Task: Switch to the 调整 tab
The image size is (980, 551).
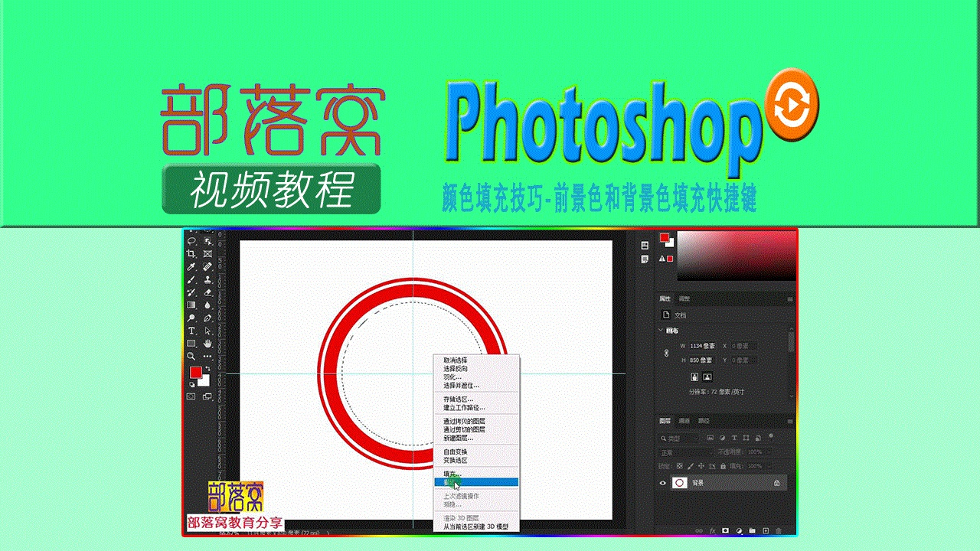Action: [x=684, y=298]
